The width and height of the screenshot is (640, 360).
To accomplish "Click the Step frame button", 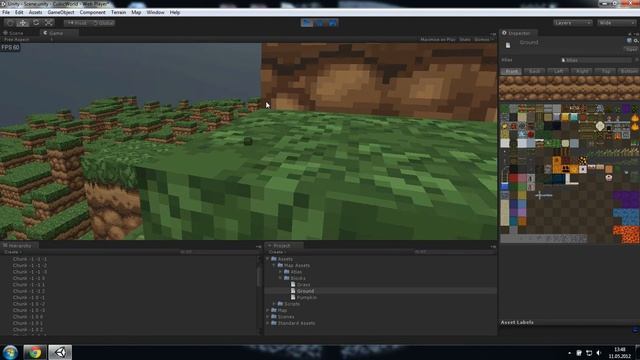I will coord(332,23).
